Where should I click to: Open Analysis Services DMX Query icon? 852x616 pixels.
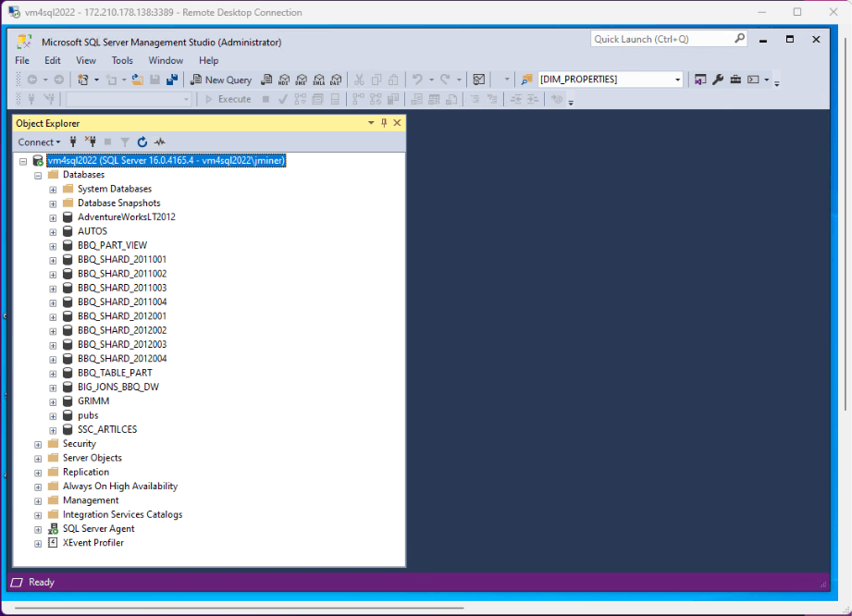pyautogui.click(x=301, y=80)
